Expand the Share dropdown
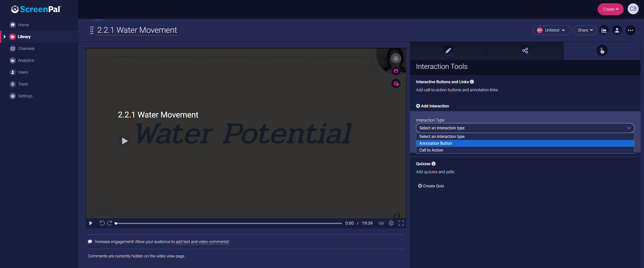 coord(585,30)
